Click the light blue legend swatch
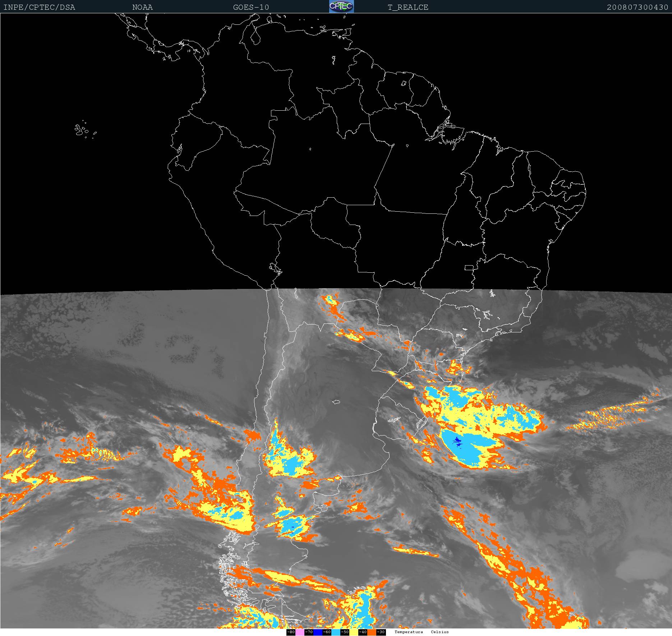This screenshot has width=672, height=636. tap(336, 632)
